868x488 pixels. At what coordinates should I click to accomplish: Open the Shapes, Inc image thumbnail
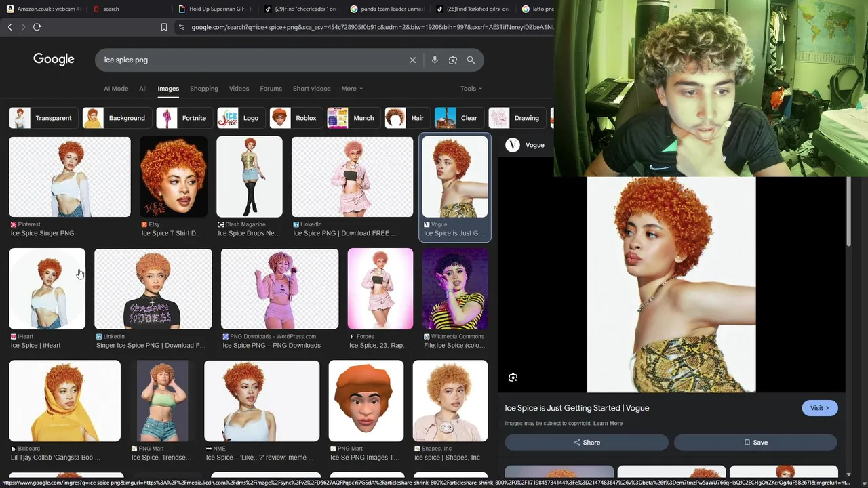coord(450,401)
